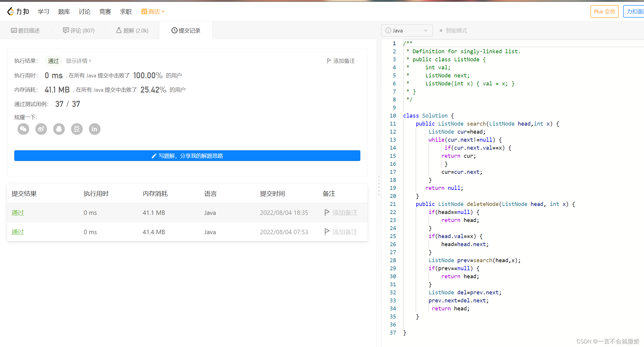Click the Plus 会员 button

click(604, 11)
